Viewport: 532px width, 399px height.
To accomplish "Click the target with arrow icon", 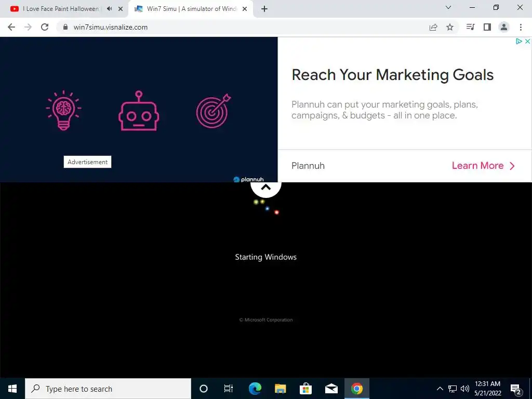I will point(214,111).
